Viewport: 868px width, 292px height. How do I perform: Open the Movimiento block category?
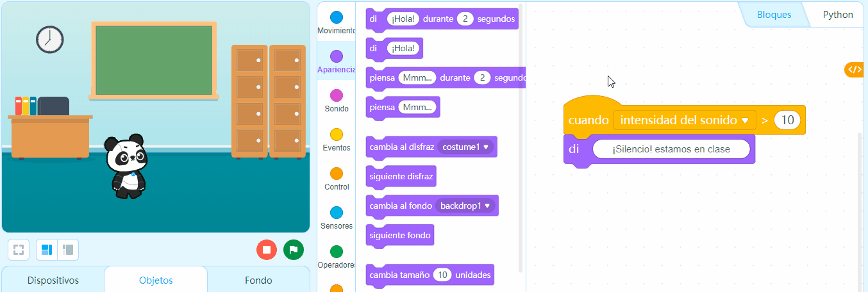(x=336, y=22)
